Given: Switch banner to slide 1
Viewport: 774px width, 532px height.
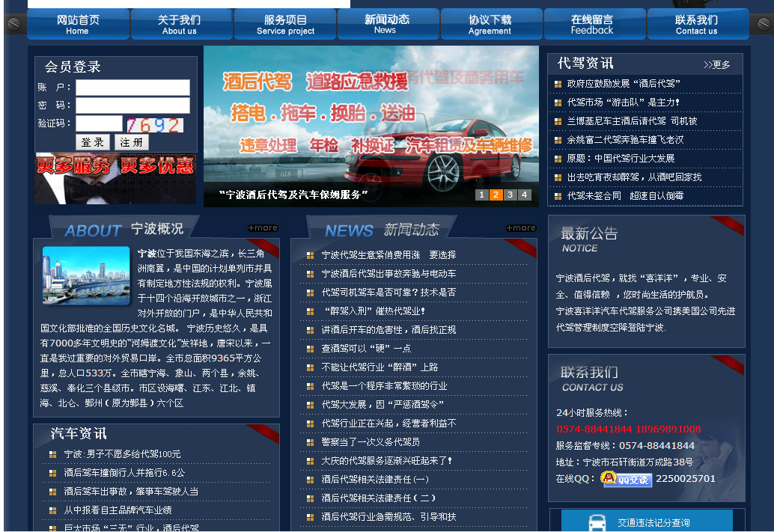Looking at the screenshot, I should click(x=481, y=195).
